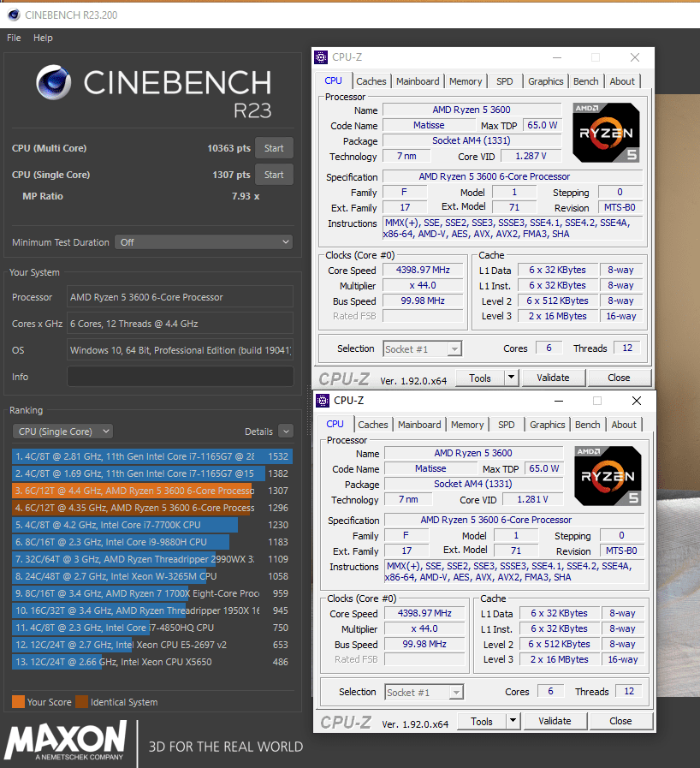
Task: Switch to Graphics tab in lower CPU-Z
Action: (547, 425)
